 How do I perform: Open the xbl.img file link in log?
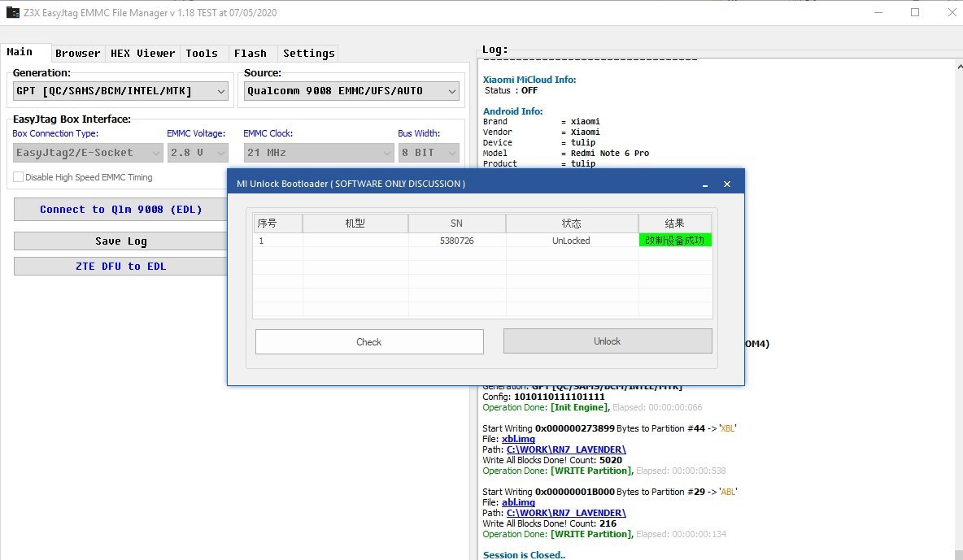coord(518,439)
